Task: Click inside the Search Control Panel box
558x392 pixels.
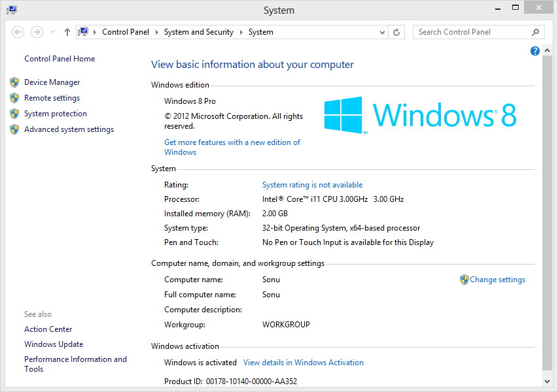Action: (x=471, y=31)
